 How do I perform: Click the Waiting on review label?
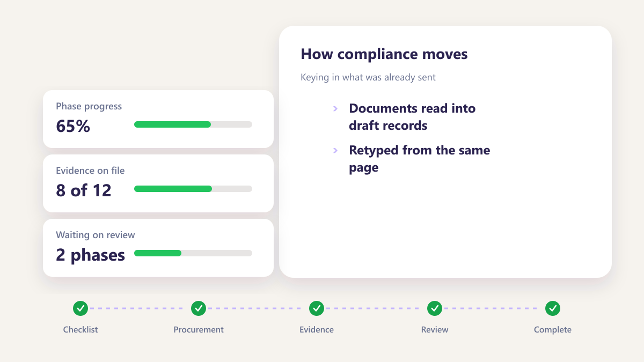pyautogui.click(x=96, y=235)
